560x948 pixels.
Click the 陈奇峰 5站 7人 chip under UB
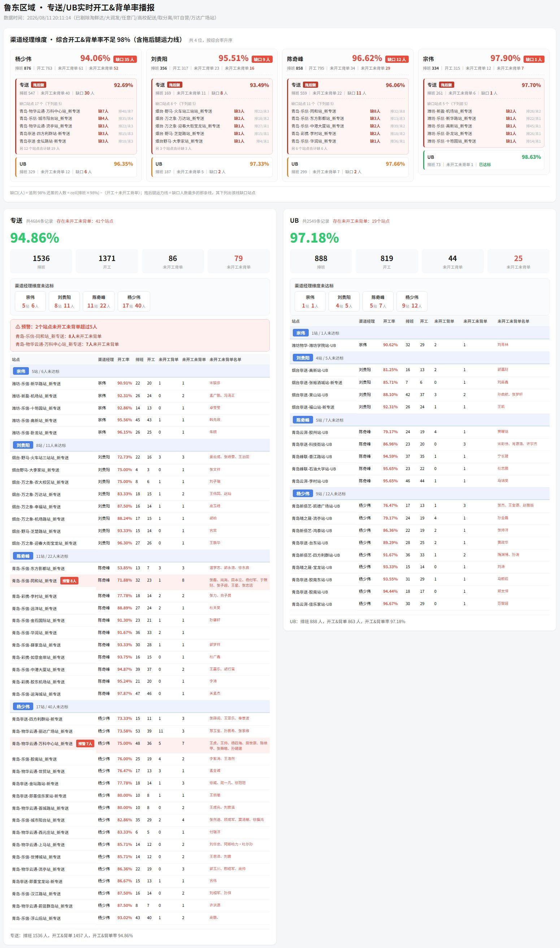tap(378, 301)
